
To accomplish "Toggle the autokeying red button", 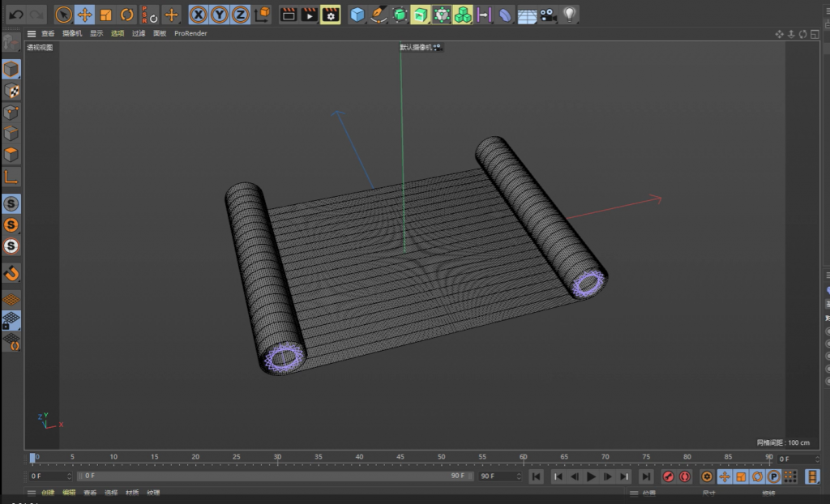I will [685, 476].
